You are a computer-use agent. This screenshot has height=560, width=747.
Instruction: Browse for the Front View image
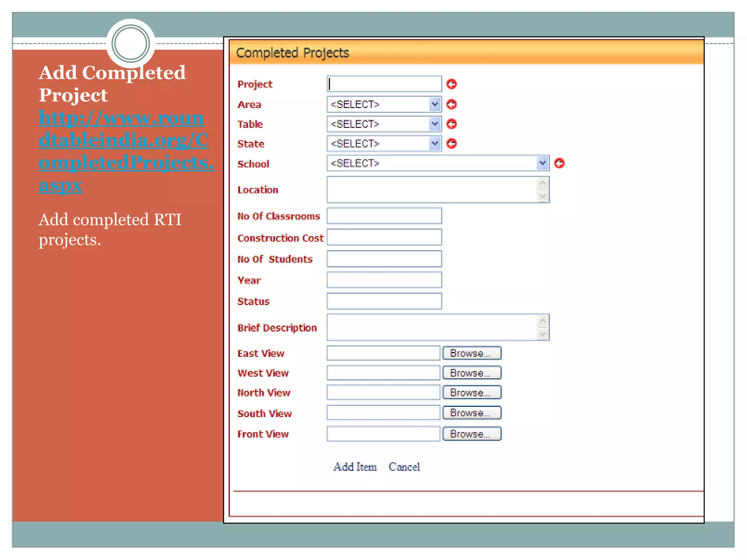point(472,434)
